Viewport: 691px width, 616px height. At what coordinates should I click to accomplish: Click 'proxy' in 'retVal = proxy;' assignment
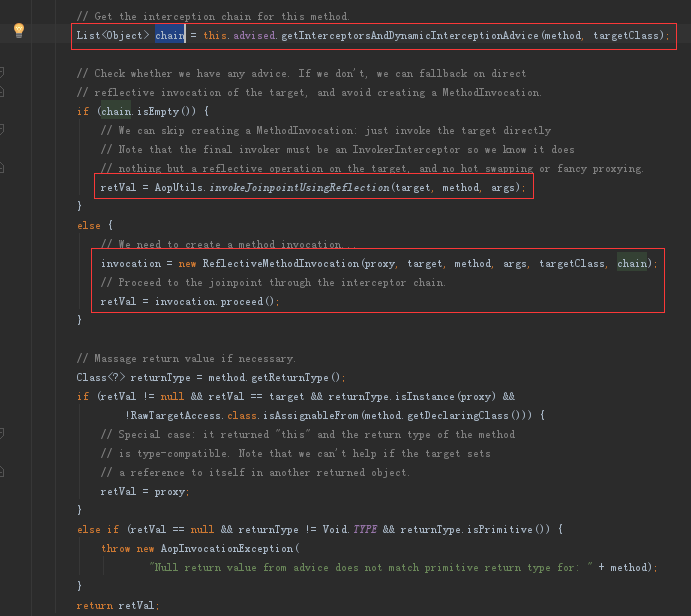(169, 492)
